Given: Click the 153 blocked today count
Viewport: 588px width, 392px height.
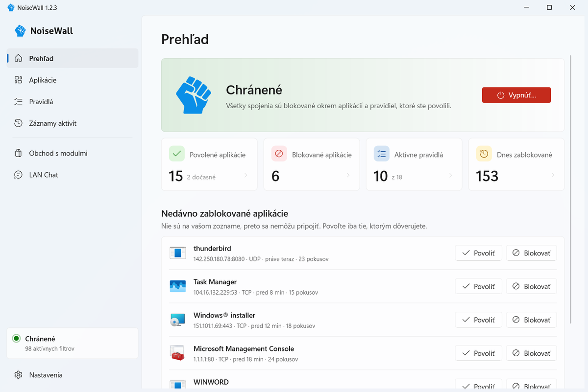Looking at the screenshot, I should click(x=488, y=176).
